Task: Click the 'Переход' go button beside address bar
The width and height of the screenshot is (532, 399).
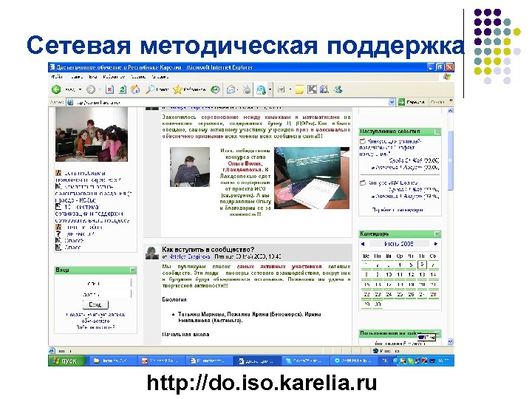Action: pos(412,102)
